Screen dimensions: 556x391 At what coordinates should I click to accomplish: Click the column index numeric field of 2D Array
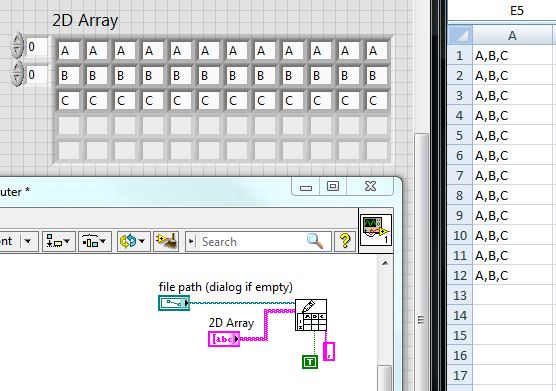click(x=37, y=74)
